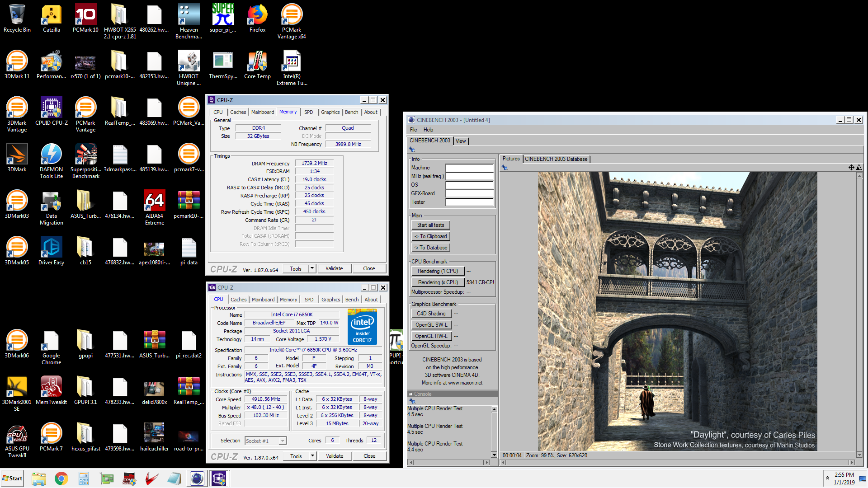The width and height of the screenshot is (868, 488).
Task: Click the GFX-Board input field
Action: [469, 193]
